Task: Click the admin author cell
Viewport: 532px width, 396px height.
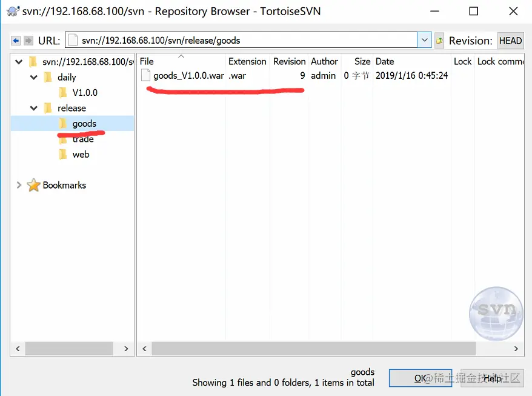Action: tap(323, 75)
